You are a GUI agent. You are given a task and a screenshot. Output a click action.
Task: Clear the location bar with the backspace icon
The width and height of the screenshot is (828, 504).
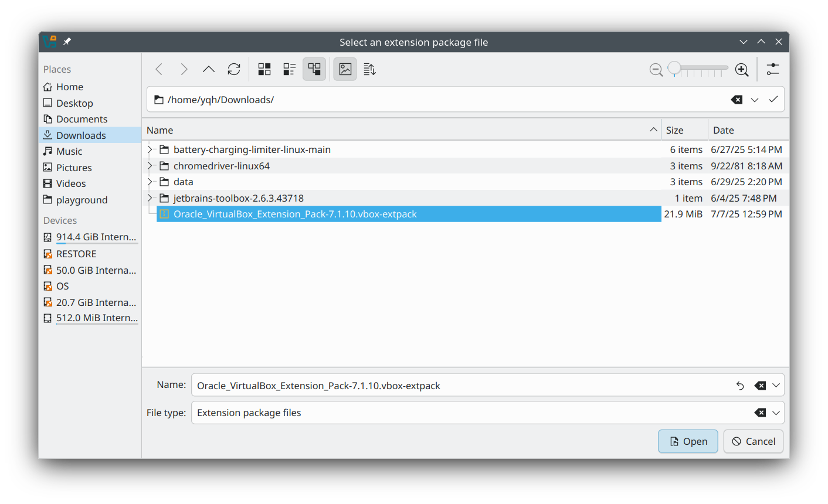[737, 99]
